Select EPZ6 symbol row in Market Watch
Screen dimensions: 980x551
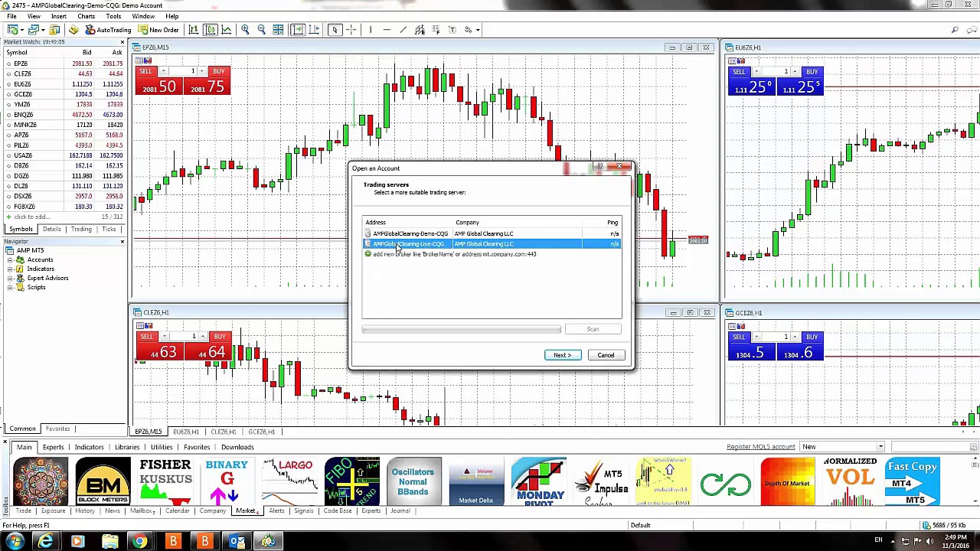pos(64,64)
